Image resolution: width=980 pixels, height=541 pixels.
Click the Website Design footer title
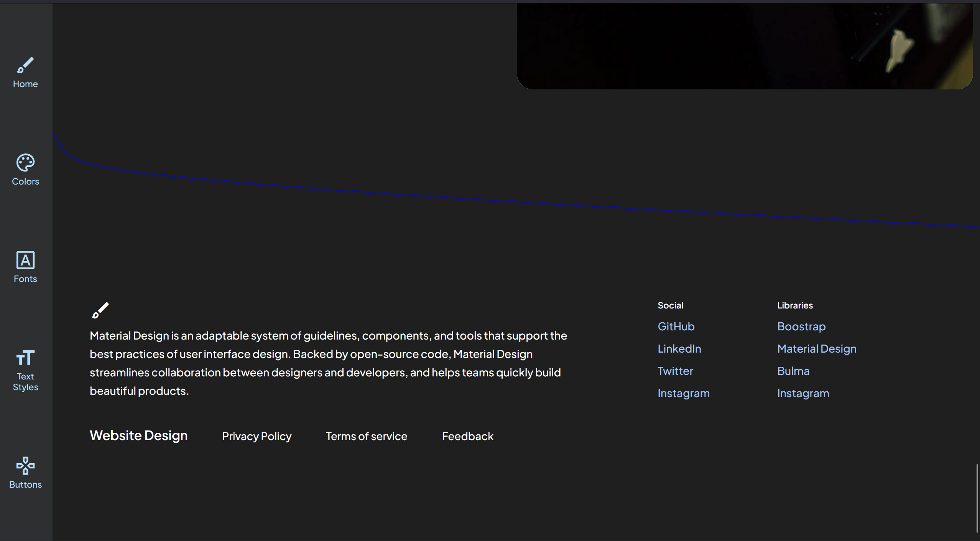tap(138, 435)
